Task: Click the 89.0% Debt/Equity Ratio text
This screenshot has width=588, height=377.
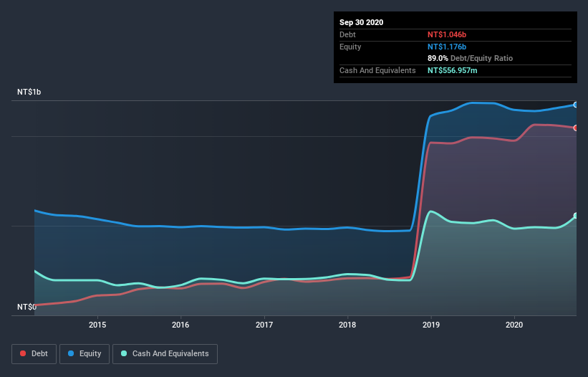Action: (471, 59)
